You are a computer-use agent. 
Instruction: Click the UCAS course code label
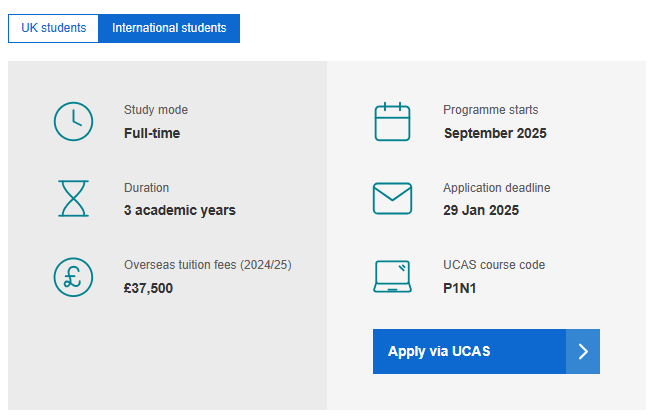tap(494, 265)
